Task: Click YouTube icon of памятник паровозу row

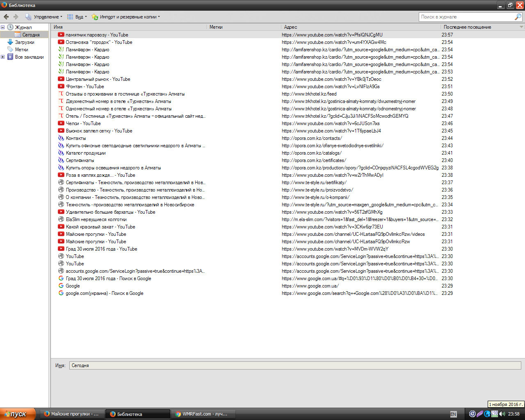Action: point(61,35)
